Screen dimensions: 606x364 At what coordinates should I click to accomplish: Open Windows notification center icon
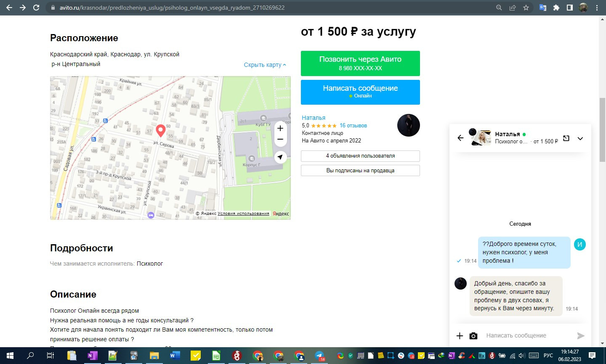coord(592,356)
